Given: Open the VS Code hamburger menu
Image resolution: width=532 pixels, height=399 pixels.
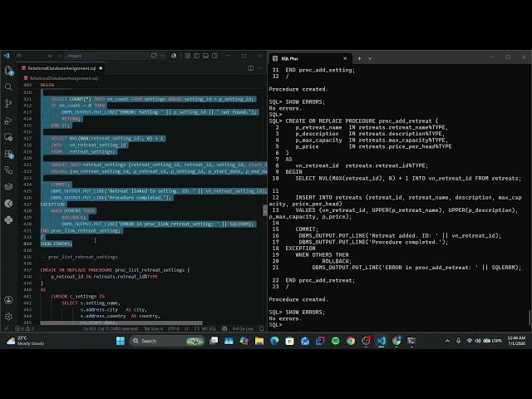Looking at the screenshot, I should point(19,56).
